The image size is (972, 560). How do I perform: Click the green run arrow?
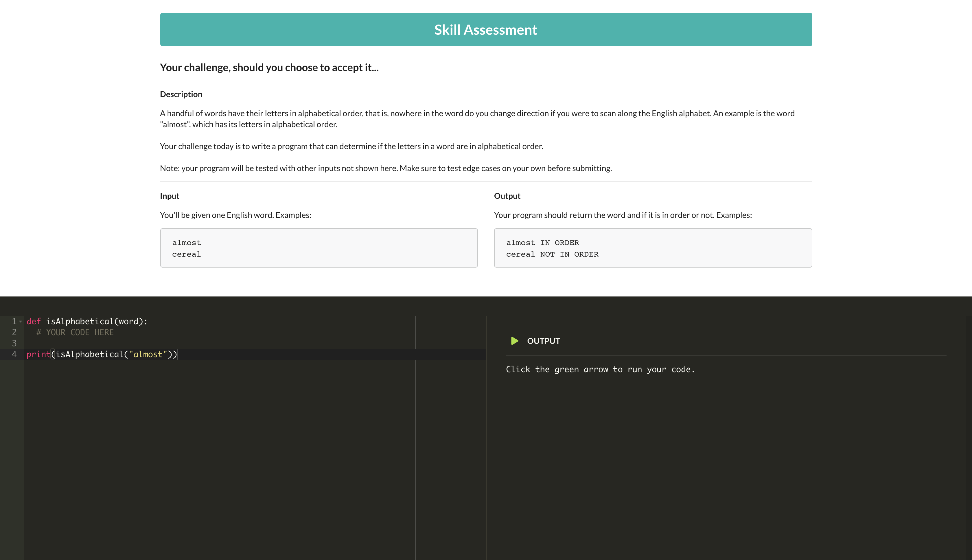(514, 341)
